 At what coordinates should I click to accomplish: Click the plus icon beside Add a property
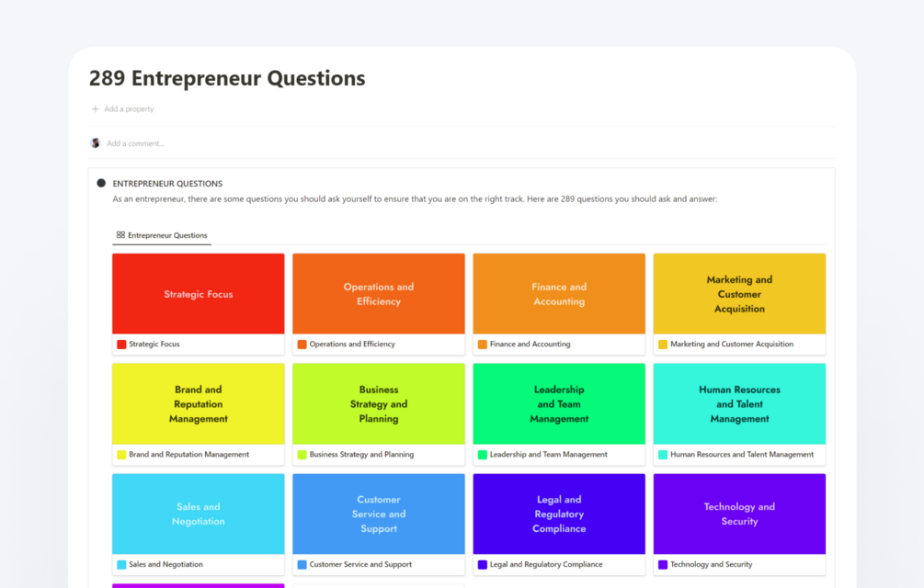click(96, 109)
